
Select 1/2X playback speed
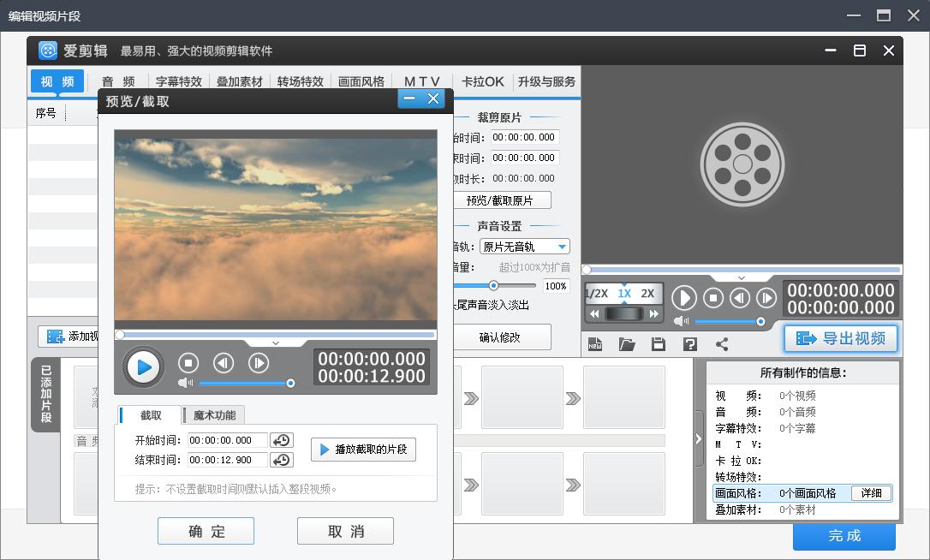pos(596,294)
